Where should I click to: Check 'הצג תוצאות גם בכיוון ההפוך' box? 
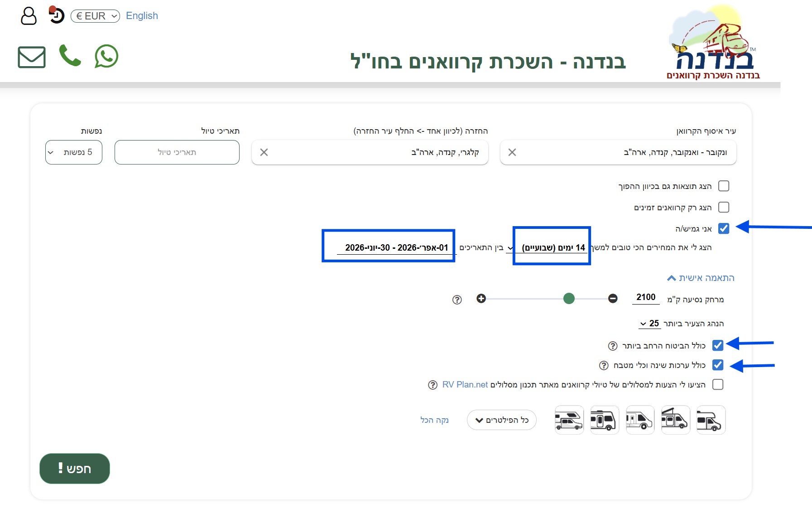pyautogui.click(x=724, y=186)
